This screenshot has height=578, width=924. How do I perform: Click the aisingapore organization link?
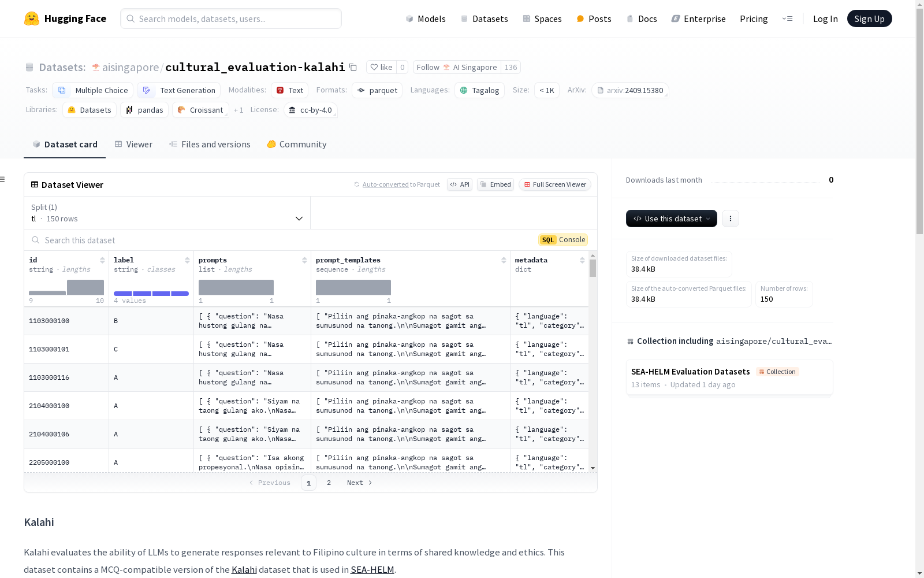[131, 67]
